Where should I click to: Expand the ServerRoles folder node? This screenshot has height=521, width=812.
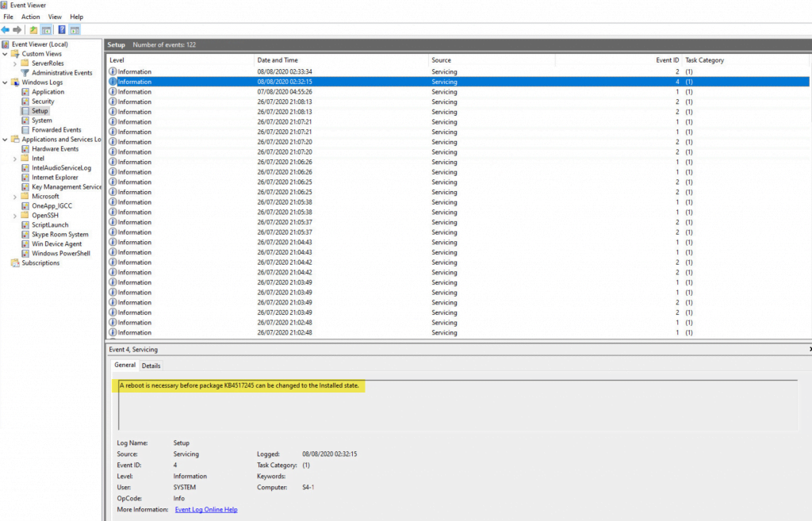(x=15, y=63)
